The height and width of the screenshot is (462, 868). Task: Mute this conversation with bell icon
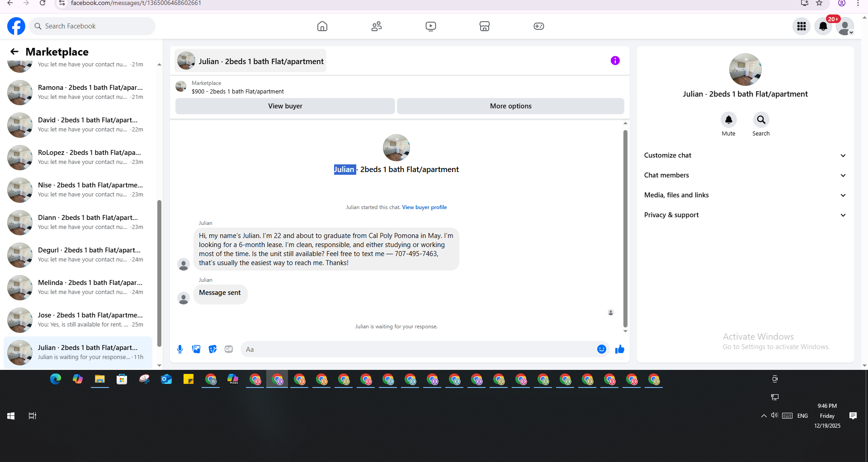[x=728, y=120]
